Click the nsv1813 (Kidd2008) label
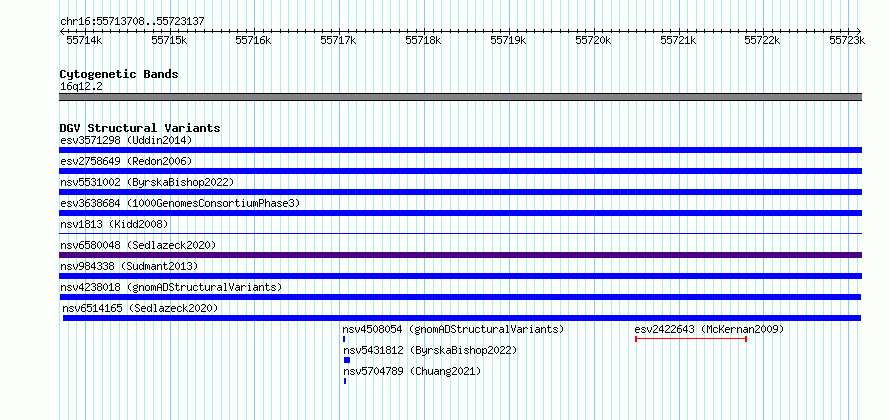Viewport: 890px width, 420px height. [114, 224]
